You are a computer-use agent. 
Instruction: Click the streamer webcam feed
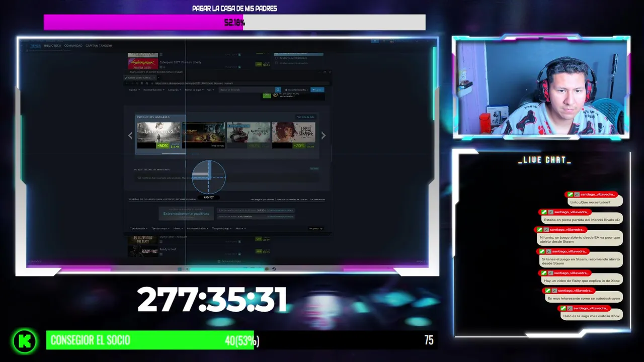(x=541, y=86)
